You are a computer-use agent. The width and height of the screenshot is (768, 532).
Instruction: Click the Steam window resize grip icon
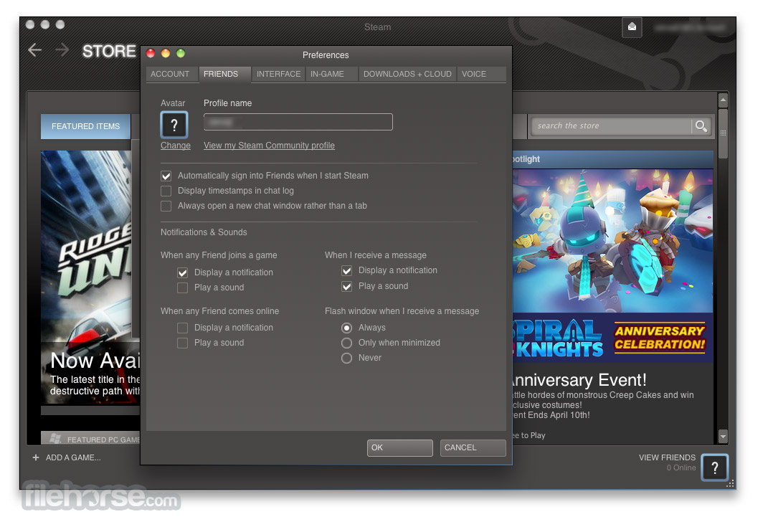pos(730,483)
